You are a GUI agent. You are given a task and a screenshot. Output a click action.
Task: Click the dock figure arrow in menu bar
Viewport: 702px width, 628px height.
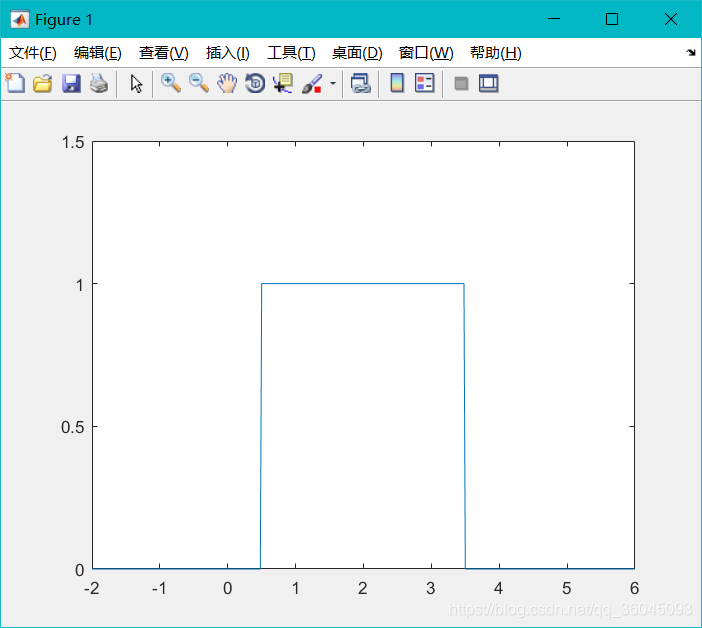(x=690, y=53)
